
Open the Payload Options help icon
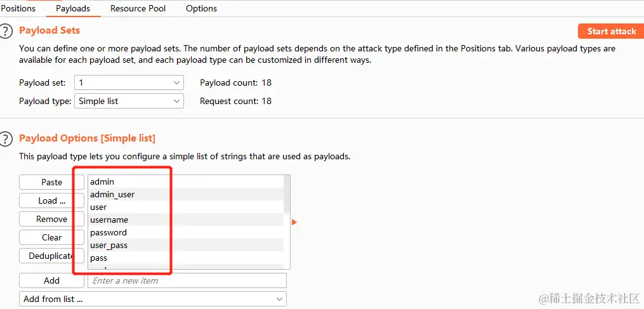point(6,139)
